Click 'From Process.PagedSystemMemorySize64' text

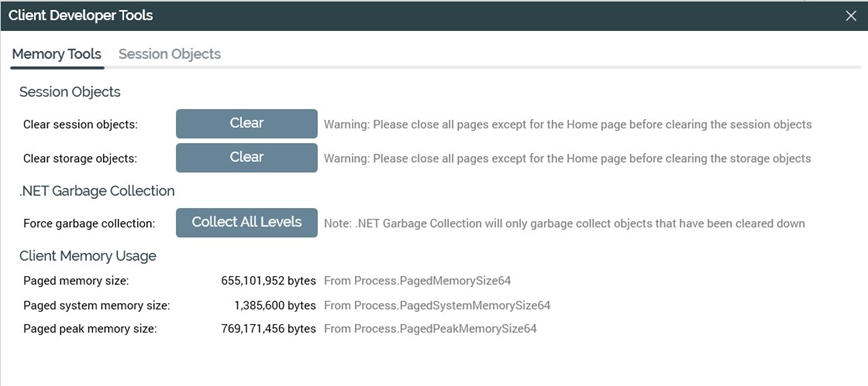[x=437, y=305]
